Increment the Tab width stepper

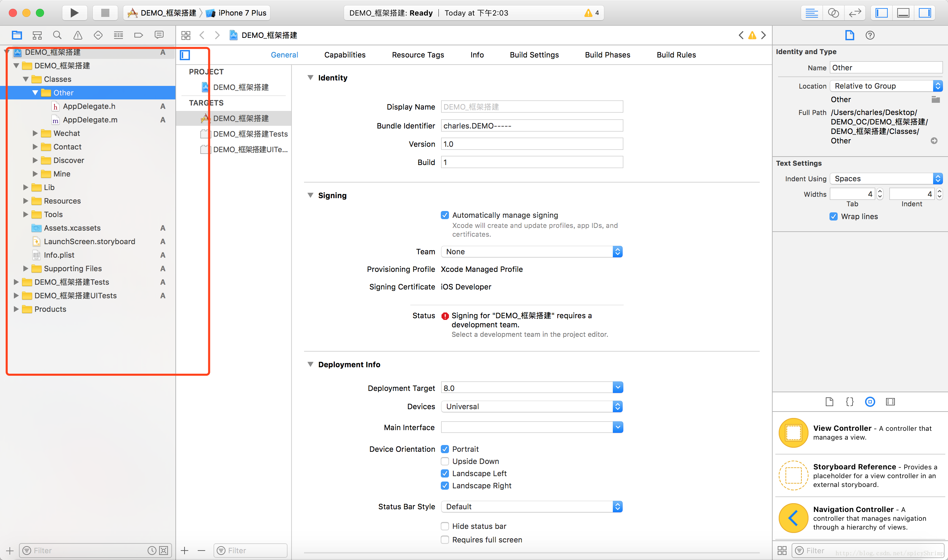click(x=880, y=192)
